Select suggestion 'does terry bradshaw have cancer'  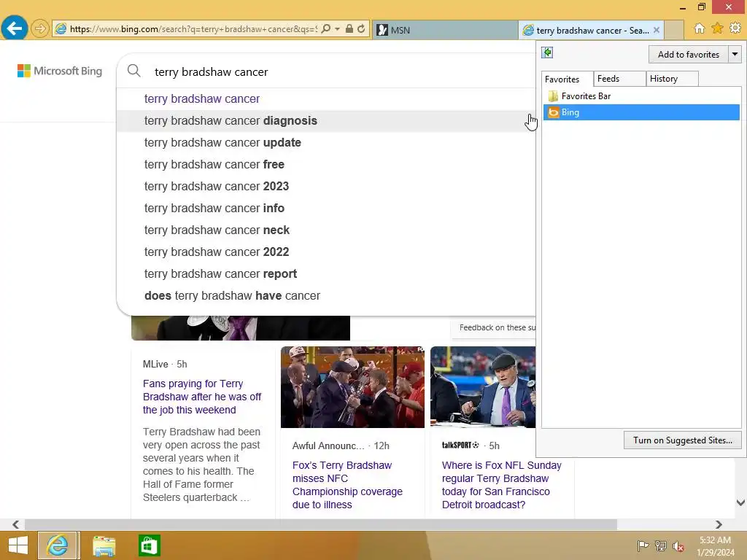[x=326, y=296]
